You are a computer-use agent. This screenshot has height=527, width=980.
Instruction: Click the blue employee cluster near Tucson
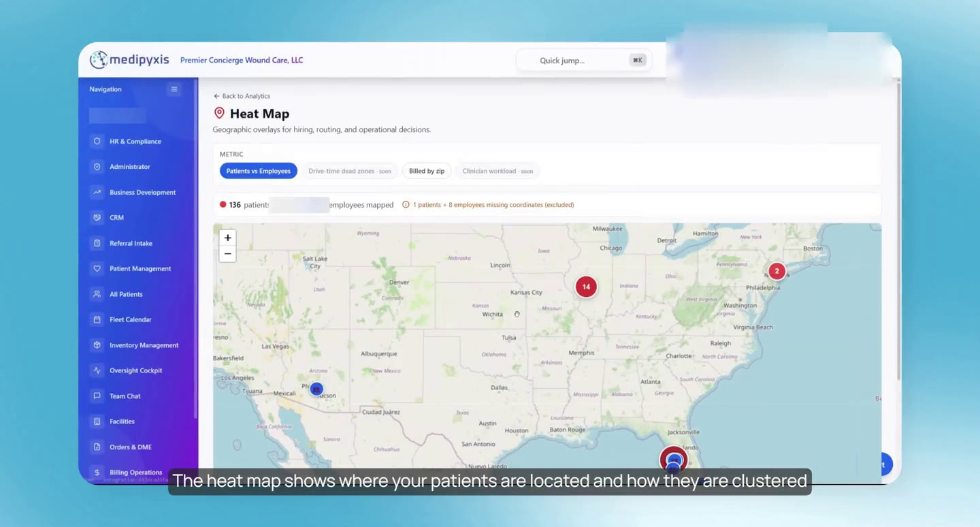(x=316, y=389)
